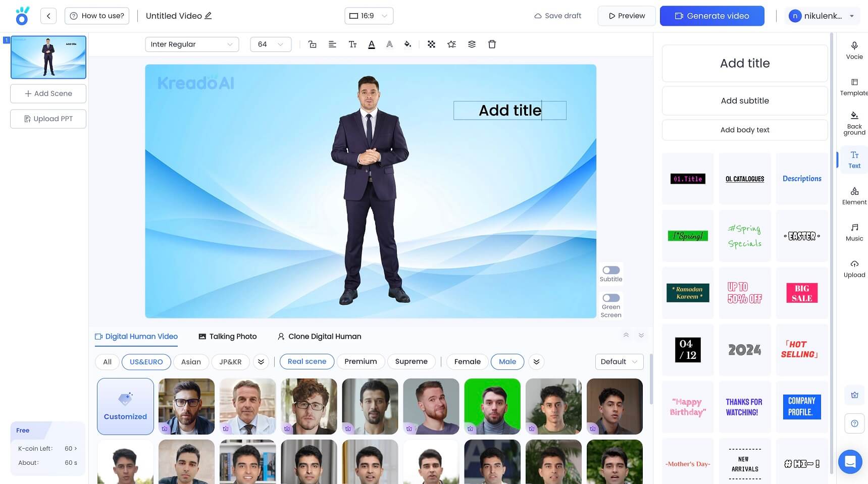Click the delete trash icon in toolbar

[x=492, y=44]
